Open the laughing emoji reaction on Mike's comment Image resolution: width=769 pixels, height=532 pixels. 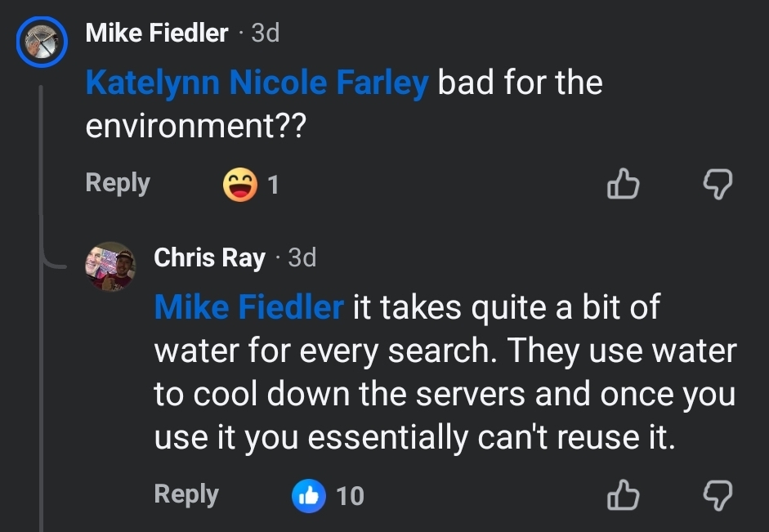[x=239, y=186]
